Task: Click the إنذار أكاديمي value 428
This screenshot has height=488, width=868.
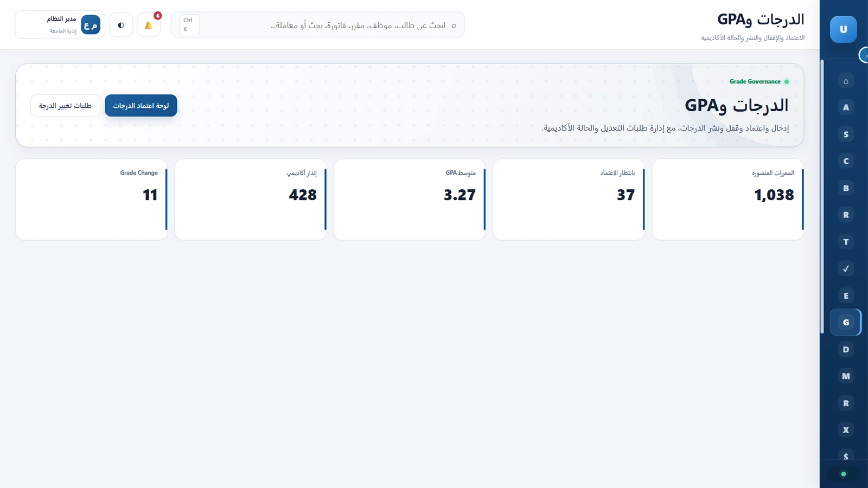Action: point(303,195)
